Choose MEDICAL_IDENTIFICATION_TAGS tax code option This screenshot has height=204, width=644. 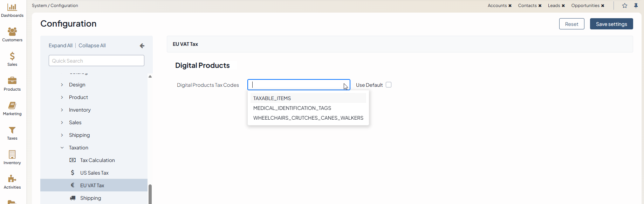pyautogui.click(x=292, y=108)
